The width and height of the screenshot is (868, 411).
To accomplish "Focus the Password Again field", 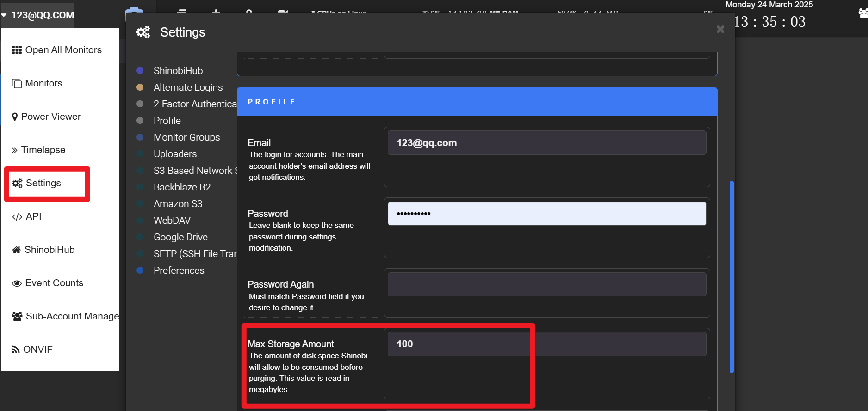I will coord(547,284).
